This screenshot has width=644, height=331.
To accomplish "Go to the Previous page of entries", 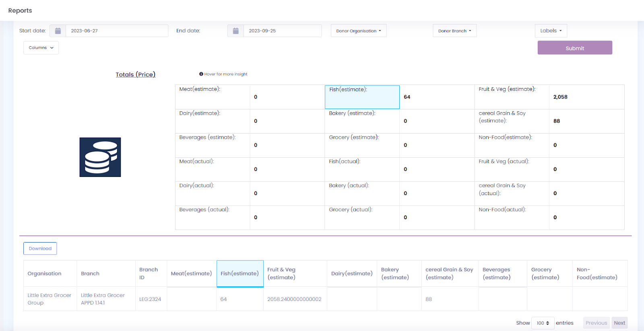I will click(x=596, y=323).
